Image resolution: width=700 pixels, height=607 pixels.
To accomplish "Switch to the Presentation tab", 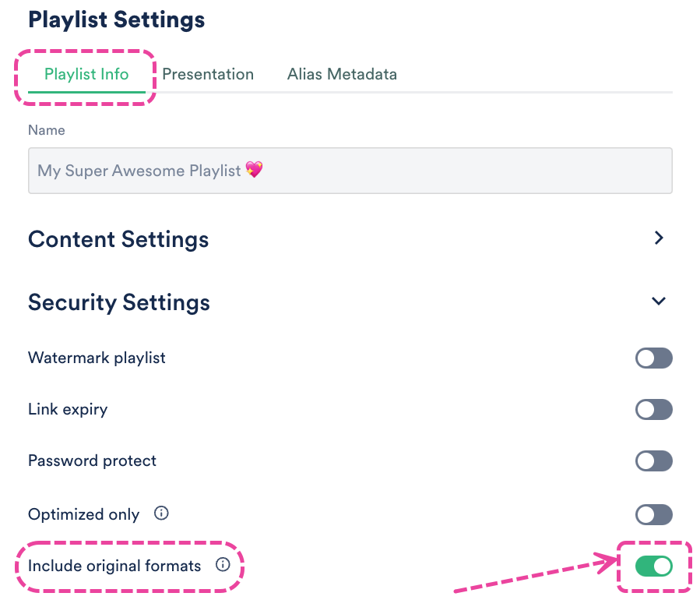I will (208, 75).
